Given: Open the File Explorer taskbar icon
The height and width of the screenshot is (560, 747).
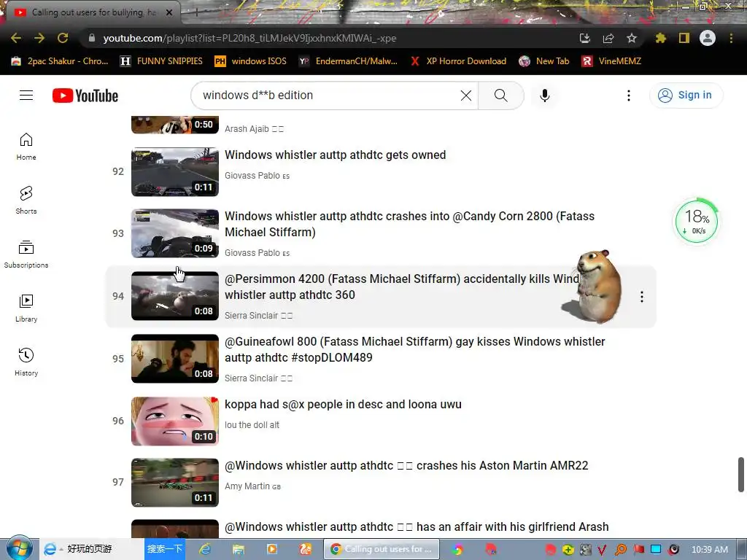Looking at the screenshot, I should 239,549.
